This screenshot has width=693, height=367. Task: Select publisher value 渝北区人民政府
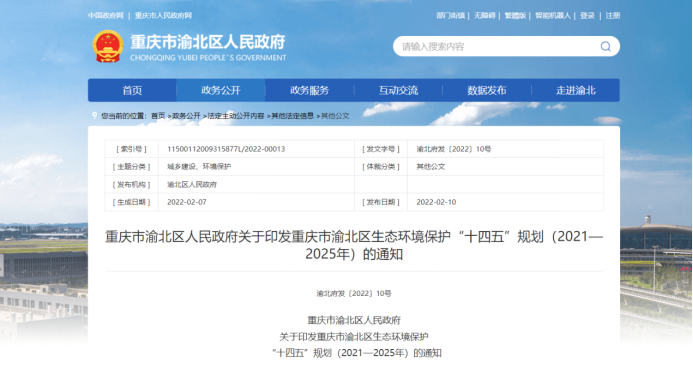192,184
